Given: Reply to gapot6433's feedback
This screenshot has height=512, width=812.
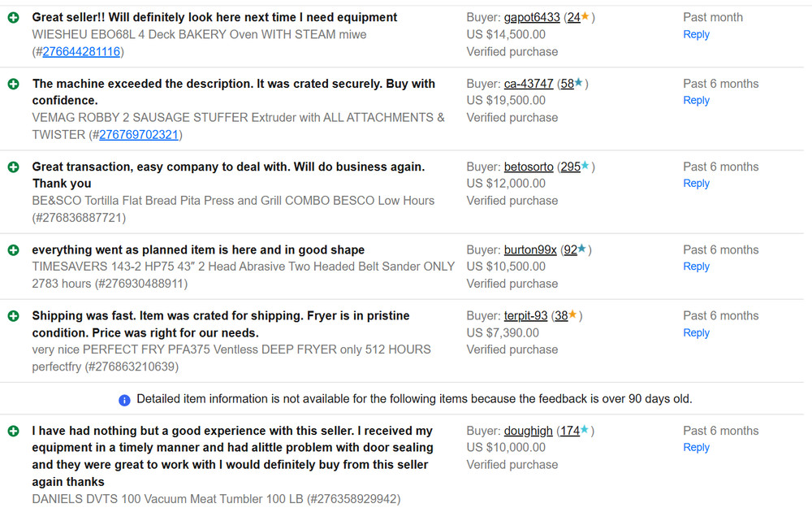Looking at the screenshot, I should [696, 35].
